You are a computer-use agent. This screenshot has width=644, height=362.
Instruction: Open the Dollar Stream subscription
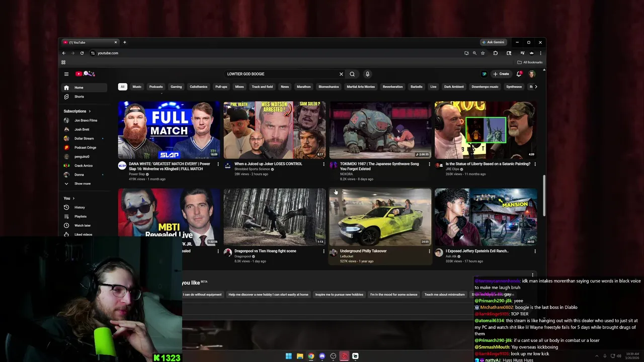(x=85, y=138)
